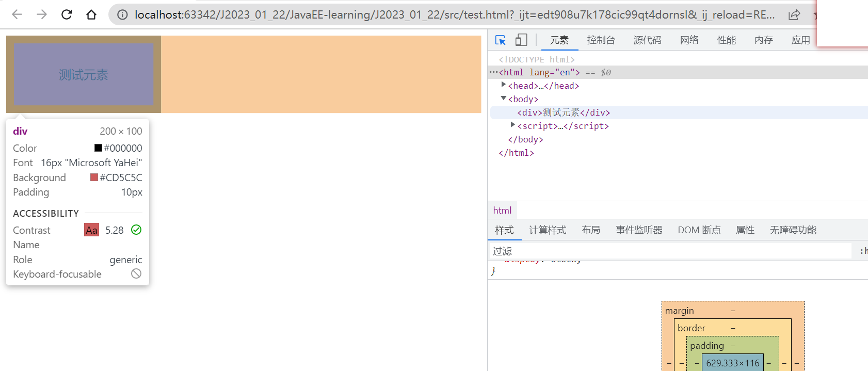Open the DOM 断点 sub-tab
868x371 pixels.
click(699, 230)
